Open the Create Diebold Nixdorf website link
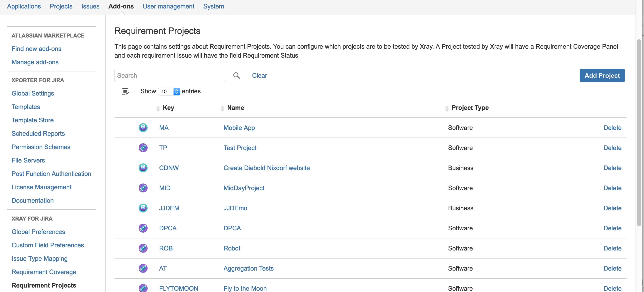Screen dimensions: 644x292 click(267, 168)
